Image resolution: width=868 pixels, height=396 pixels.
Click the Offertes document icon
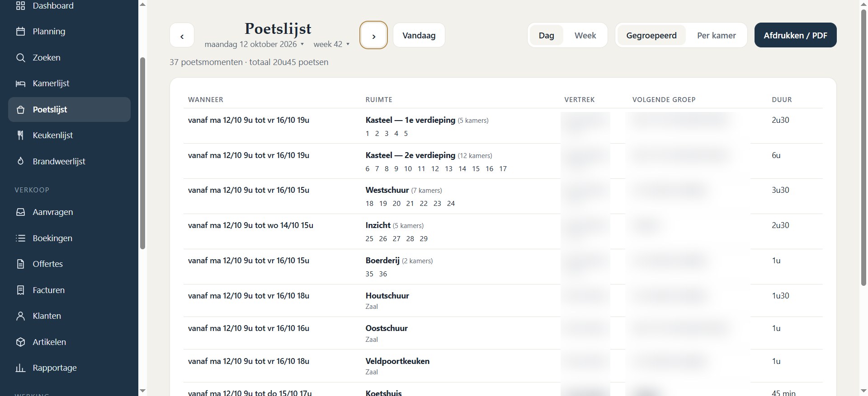(x=20, y=264)
